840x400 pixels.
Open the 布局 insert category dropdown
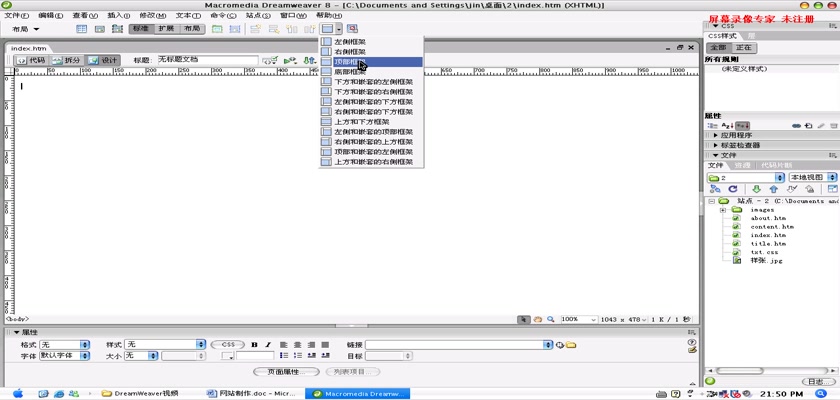point(26,29)
